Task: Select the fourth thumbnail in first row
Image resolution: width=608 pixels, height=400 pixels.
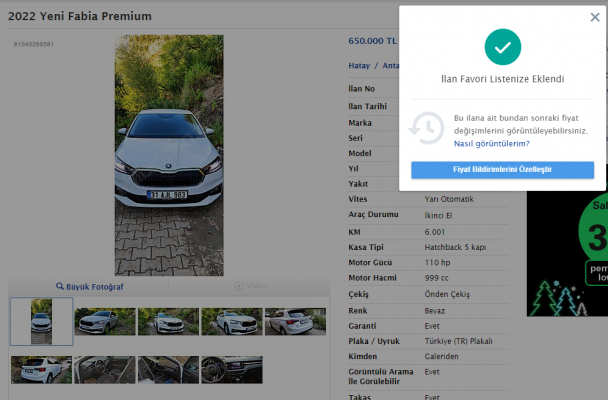Action: click(232, 321)
